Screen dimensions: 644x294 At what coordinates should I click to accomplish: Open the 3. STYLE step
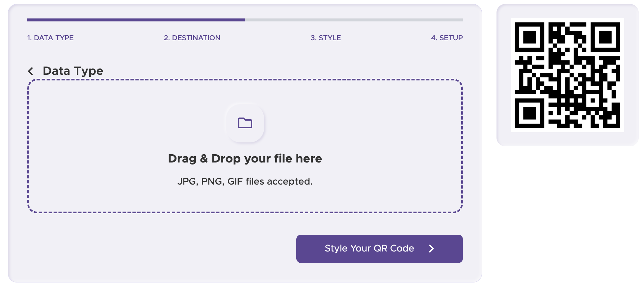click(x=325, y=38)
